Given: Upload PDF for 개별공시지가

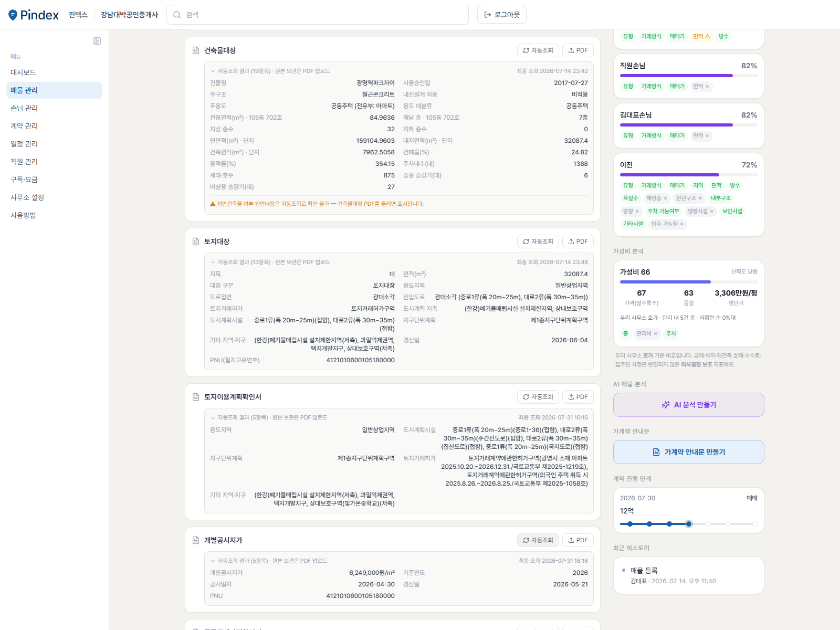Looking at the screenshot, I should pyautogui.click(x=578, y=540).
